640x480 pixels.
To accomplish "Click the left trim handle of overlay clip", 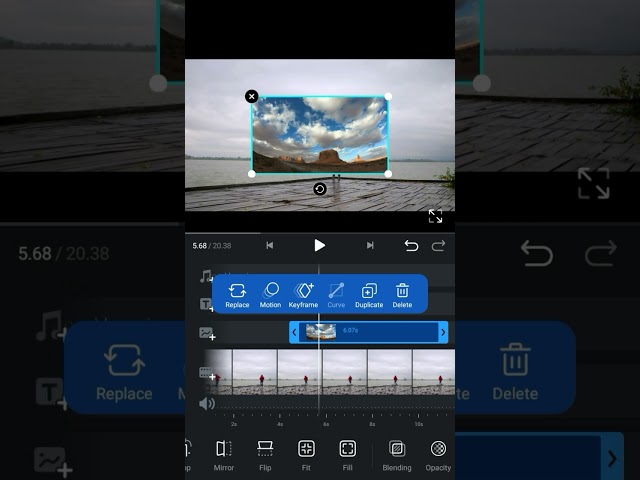I will (x=294, y=332).
